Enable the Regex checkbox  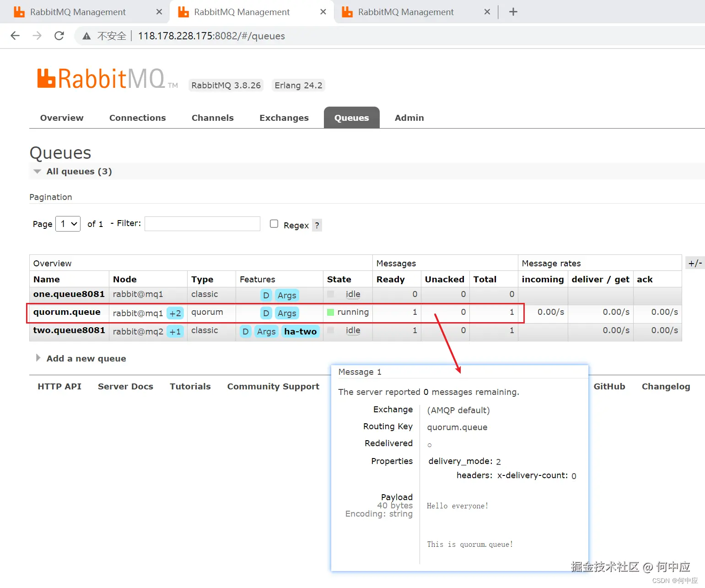(274, 224)
